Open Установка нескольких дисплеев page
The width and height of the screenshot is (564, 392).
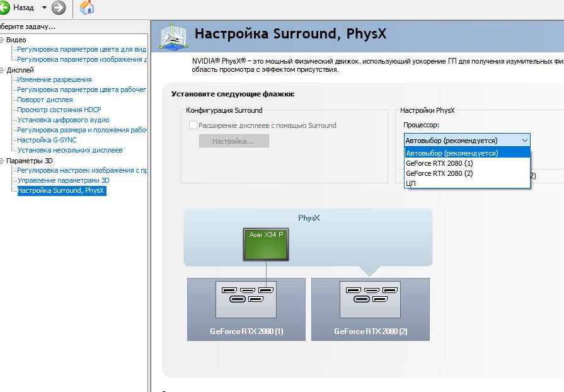click(70, 150)
